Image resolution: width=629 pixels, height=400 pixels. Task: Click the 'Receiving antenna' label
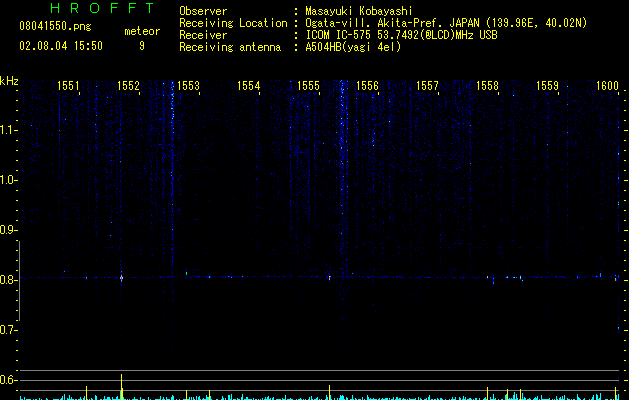230,47
